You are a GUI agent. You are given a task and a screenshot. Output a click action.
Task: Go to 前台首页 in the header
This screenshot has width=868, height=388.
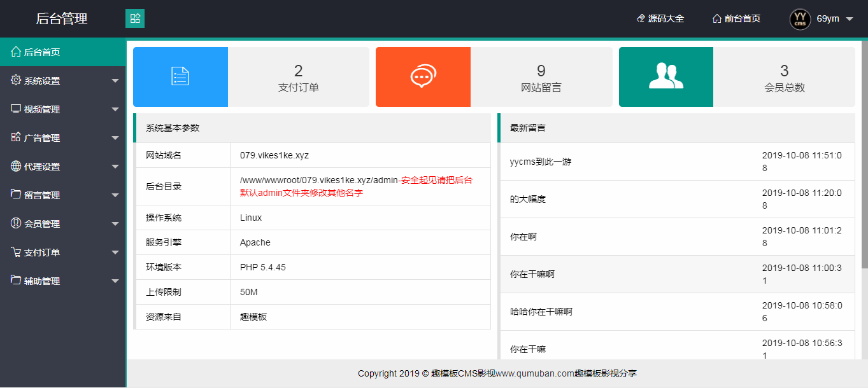tap(736, 19)
